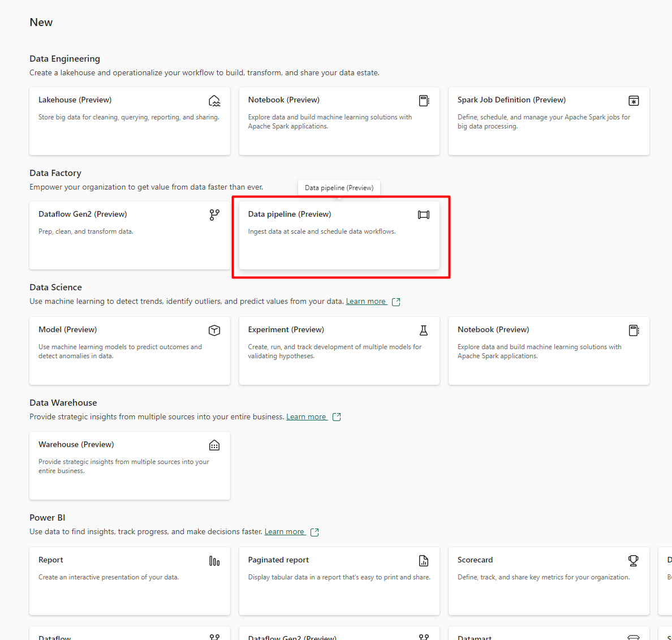
Task: Follow the Power BI Learn more link
Action: 285,532
